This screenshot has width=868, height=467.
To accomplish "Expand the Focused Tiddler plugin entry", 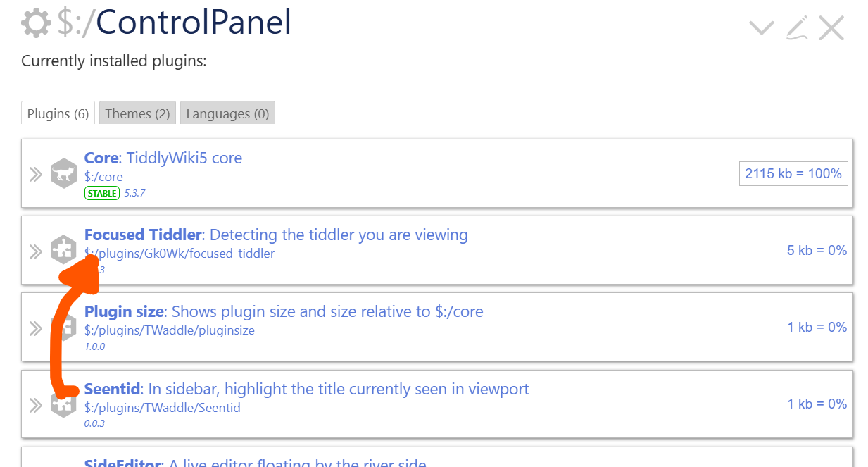I will pos(35,251).
